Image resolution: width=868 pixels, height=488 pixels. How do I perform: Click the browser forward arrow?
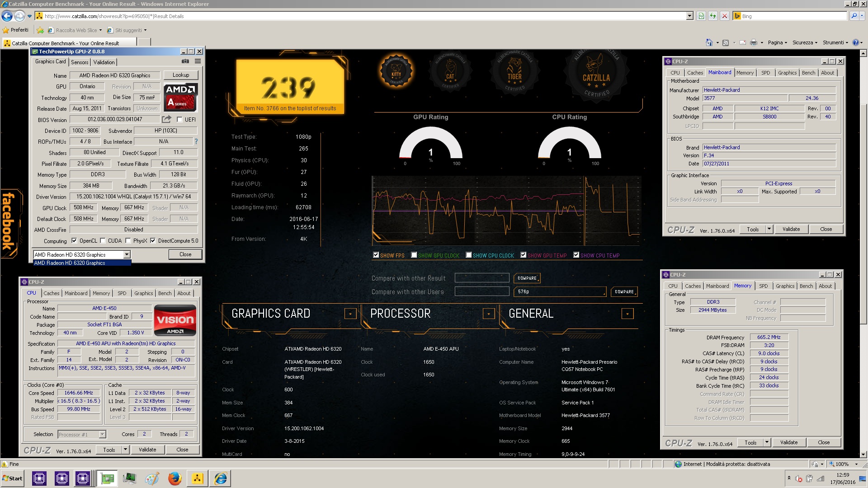19,16
